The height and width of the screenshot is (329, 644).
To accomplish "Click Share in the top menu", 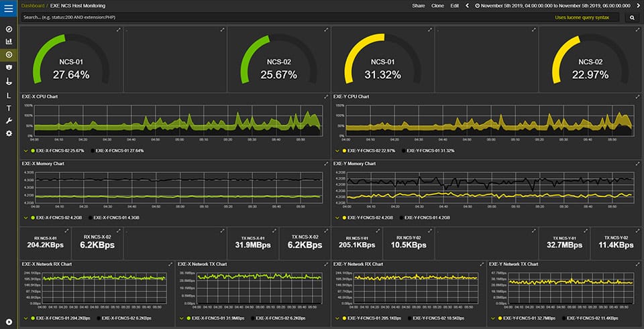I will 419,6.
